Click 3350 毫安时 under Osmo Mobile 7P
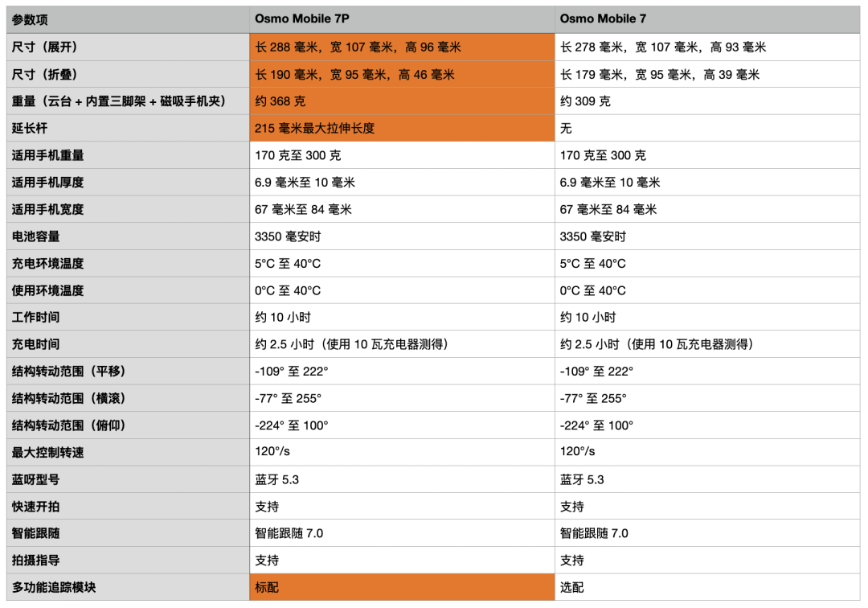 point(402,236)
